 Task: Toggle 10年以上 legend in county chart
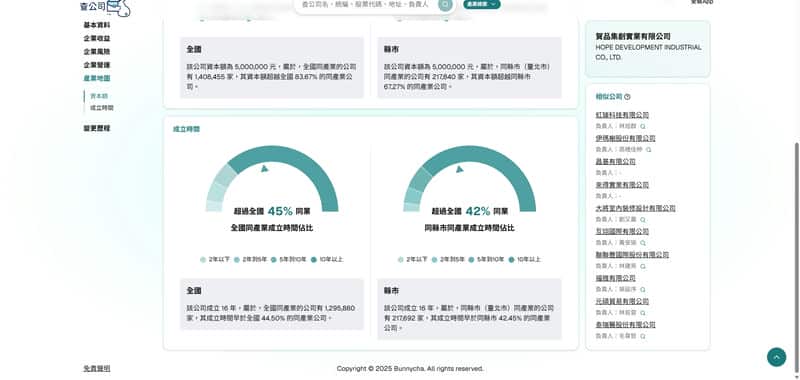[524, 260]
